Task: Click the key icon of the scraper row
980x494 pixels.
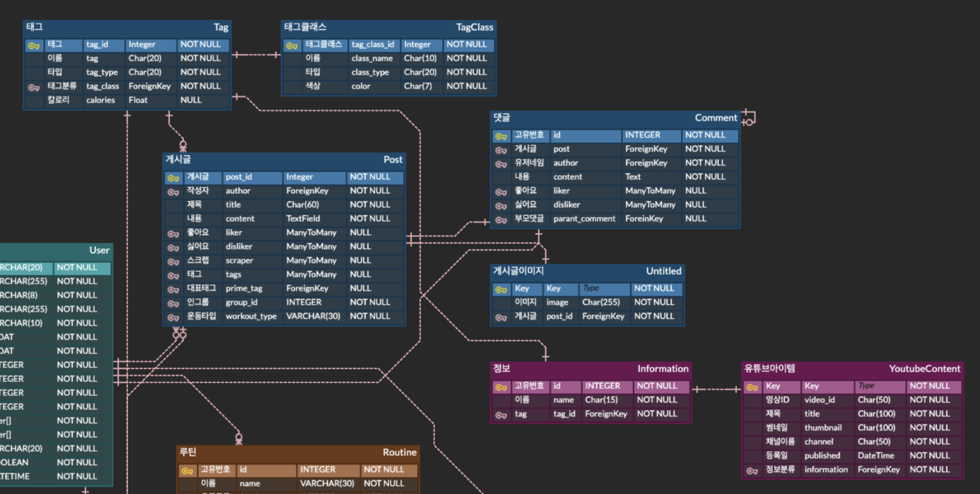Action: [173, 262]
